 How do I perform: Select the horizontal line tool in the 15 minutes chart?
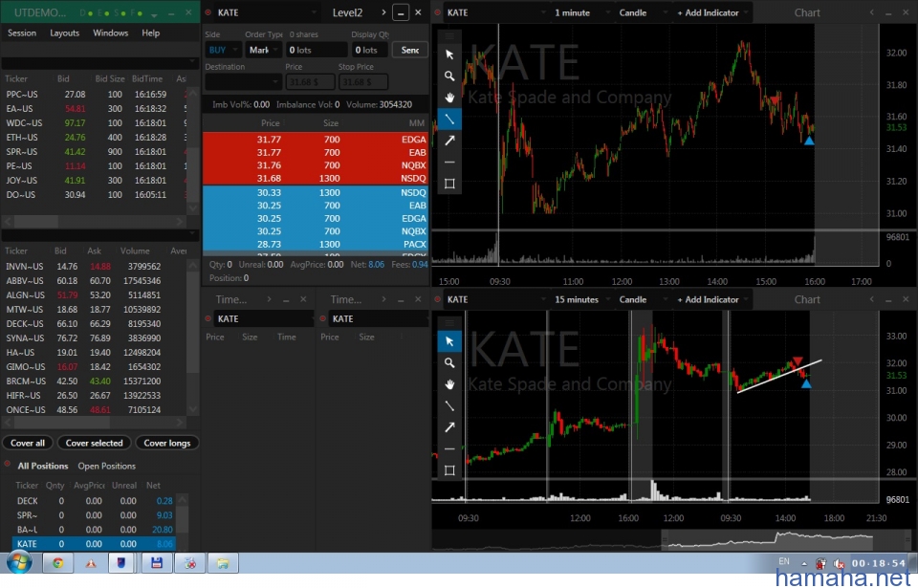(x=449, y=449)
